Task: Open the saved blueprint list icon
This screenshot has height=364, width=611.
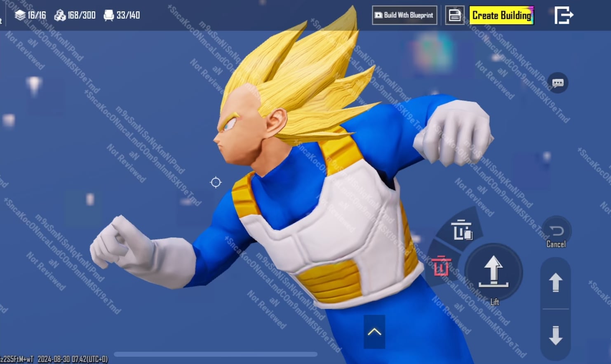Action: coord(455,15)
